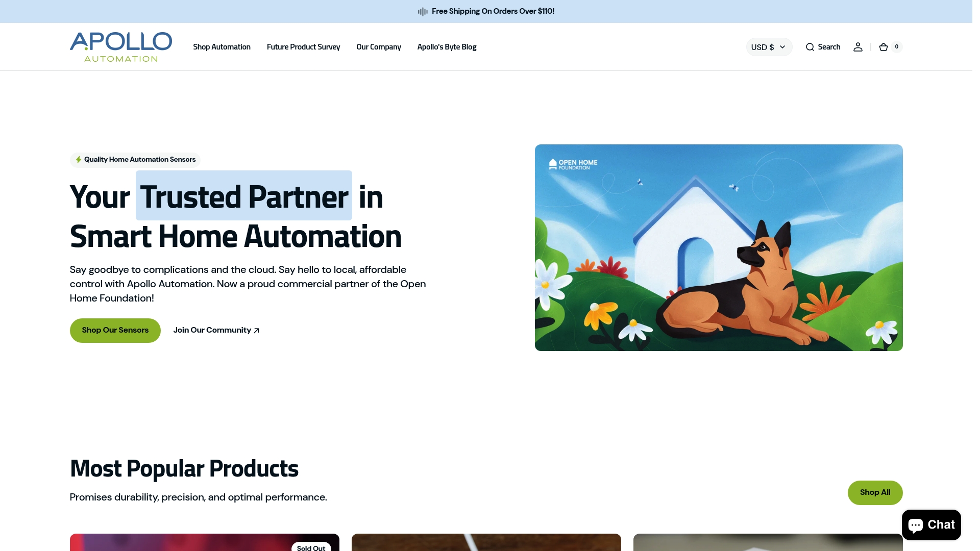
Task: Open the account profile icon
Action: click(858, 47)
